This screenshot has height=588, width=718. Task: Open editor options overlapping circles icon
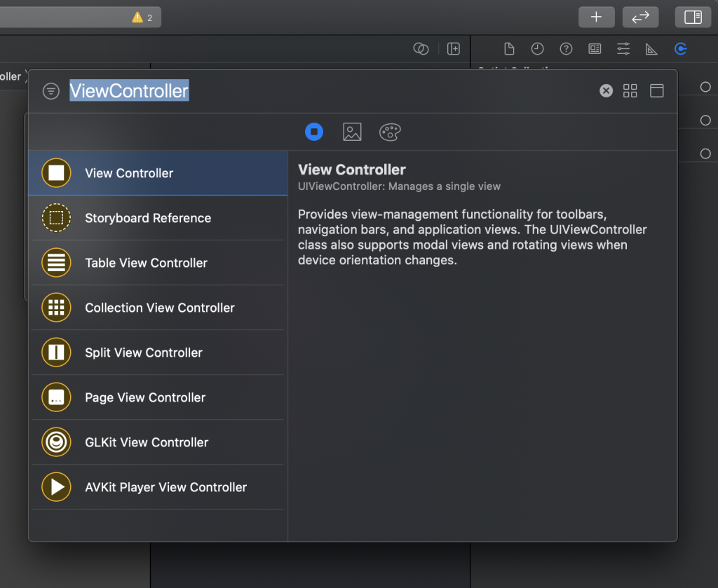(421, 48)
